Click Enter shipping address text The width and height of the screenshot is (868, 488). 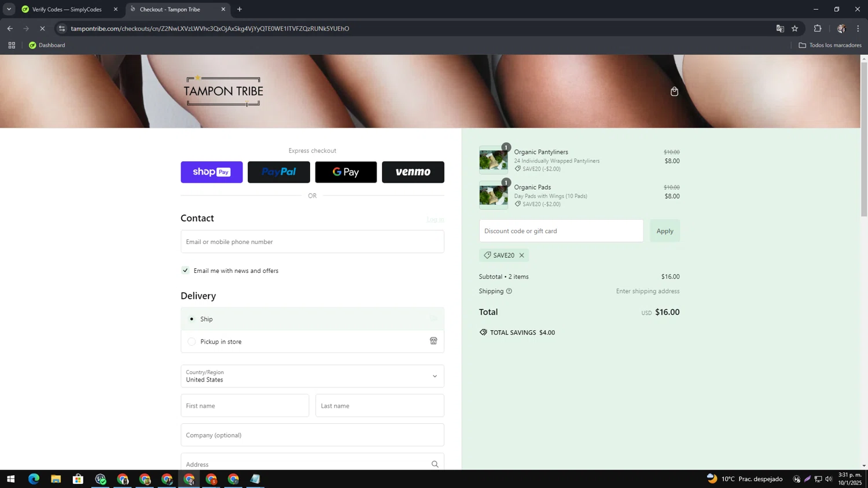click(648, 291)
